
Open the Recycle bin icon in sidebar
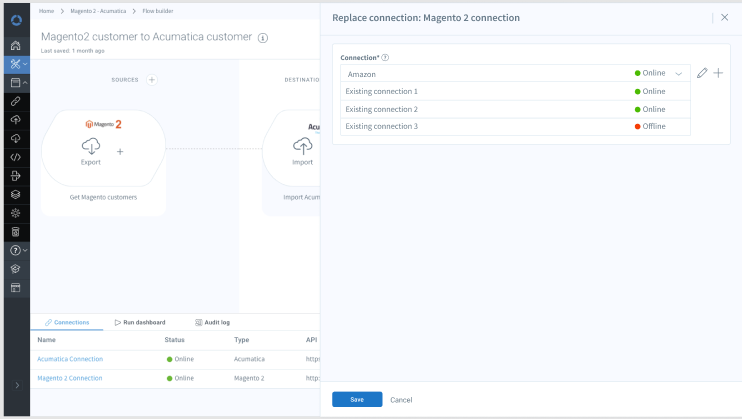pos(15,231)
